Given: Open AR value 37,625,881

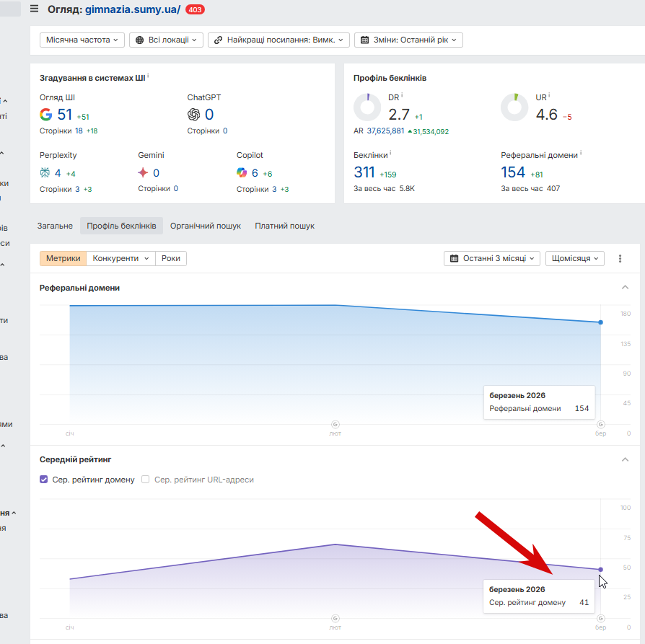Looking at the screenshot, I should (x=385, y=131).
